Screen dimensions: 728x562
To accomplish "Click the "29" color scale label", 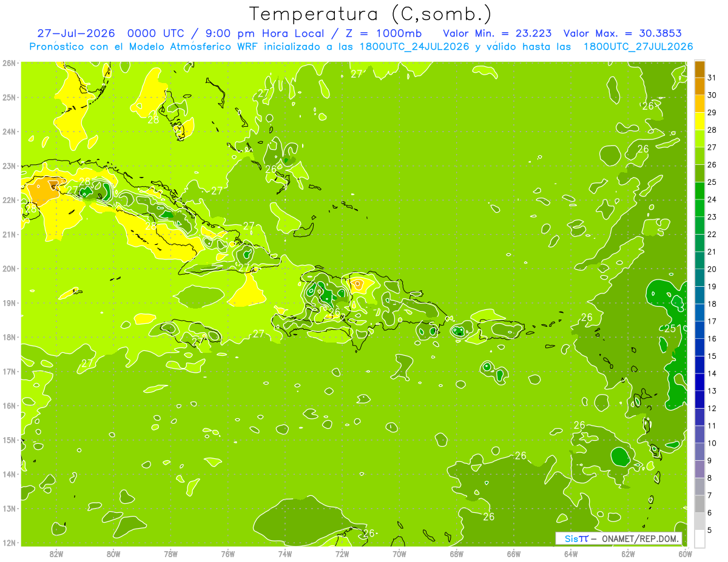I will (x=712, y=113).
